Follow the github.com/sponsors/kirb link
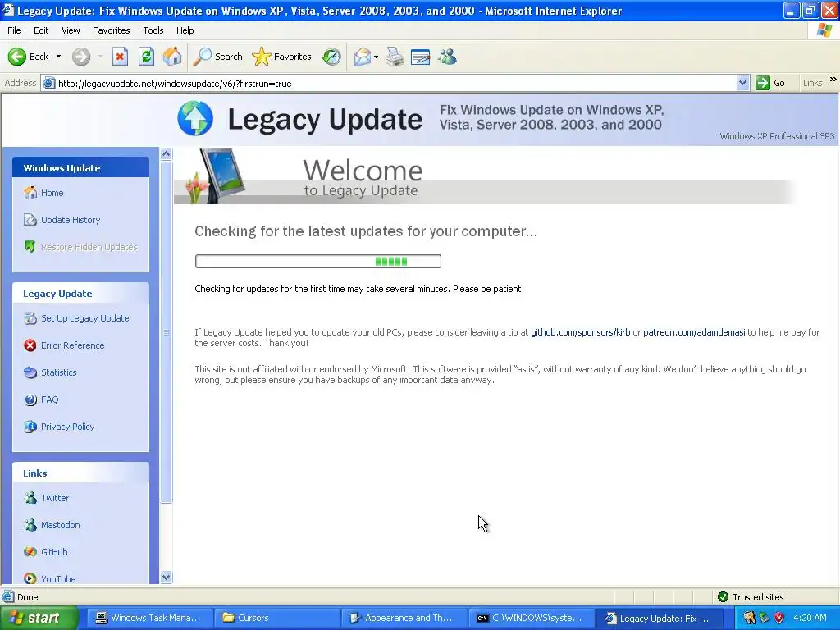This screenshot has width=840, height=630. tap(580, 332)
